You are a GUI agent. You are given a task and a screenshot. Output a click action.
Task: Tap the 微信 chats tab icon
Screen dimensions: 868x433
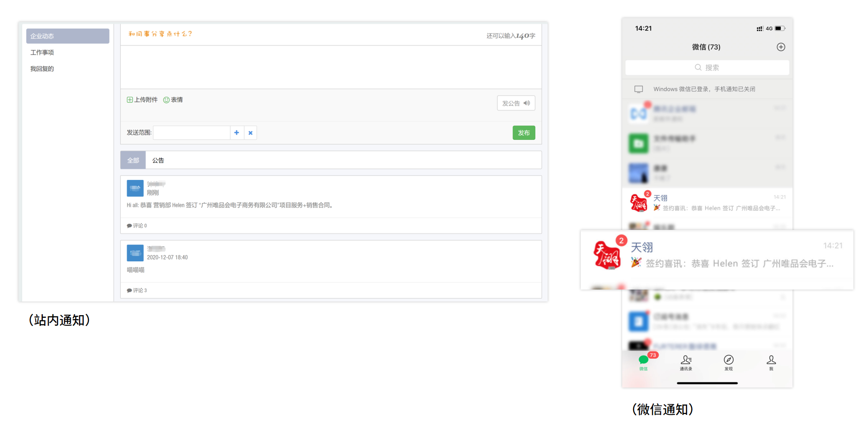point(643,360)
